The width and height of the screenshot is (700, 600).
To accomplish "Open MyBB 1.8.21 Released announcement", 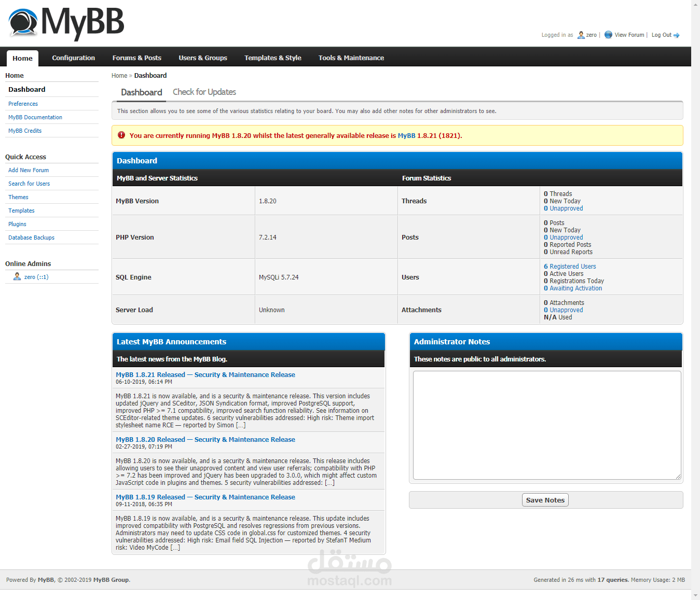I will (205, 374).
